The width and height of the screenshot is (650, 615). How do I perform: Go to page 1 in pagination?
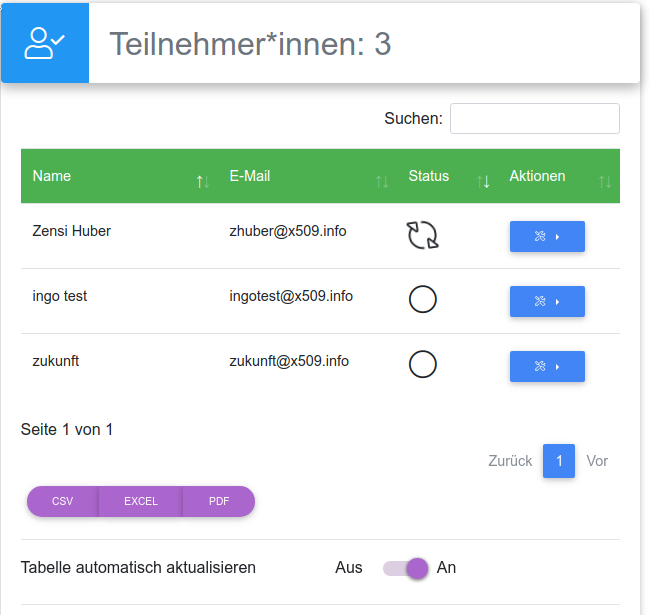559,461
